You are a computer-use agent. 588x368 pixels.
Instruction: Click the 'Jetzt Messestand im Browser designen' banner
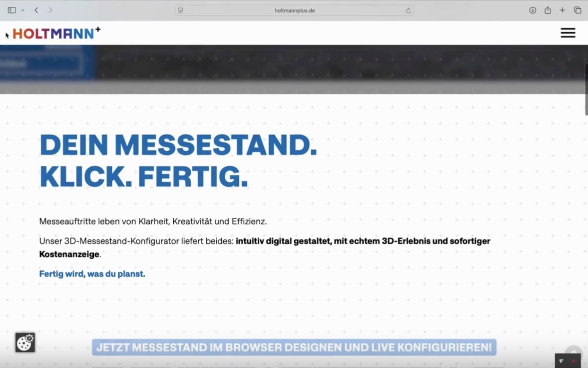pyautogui.click(x=294, y=347)
